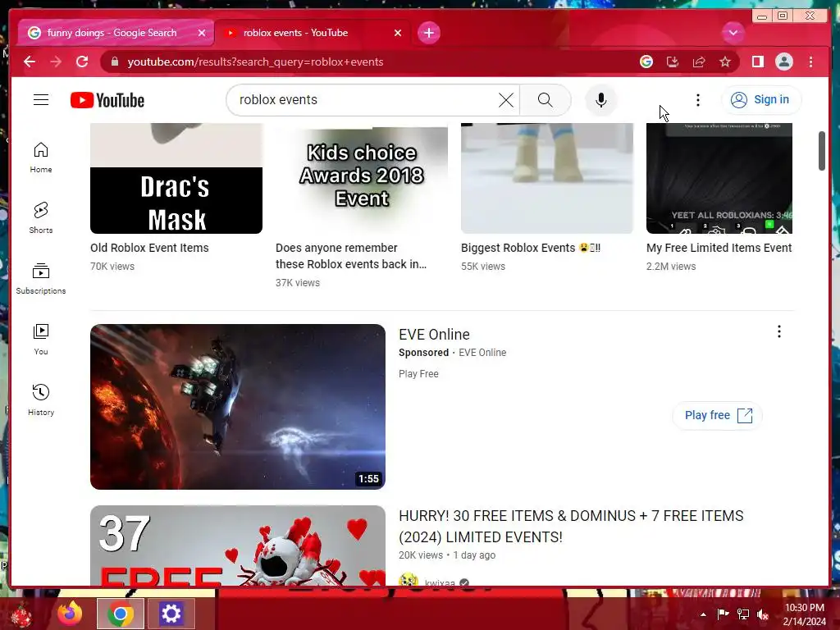Open Shorts in sidebar
Image resolution: width=840 pixels, height=630 pixels.
point(41,218)
